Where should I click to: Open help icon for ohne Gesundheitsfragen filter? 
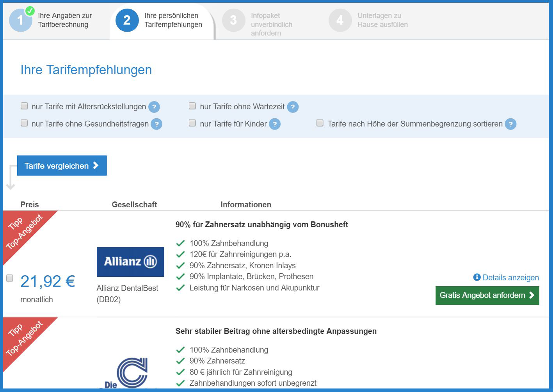156,124
